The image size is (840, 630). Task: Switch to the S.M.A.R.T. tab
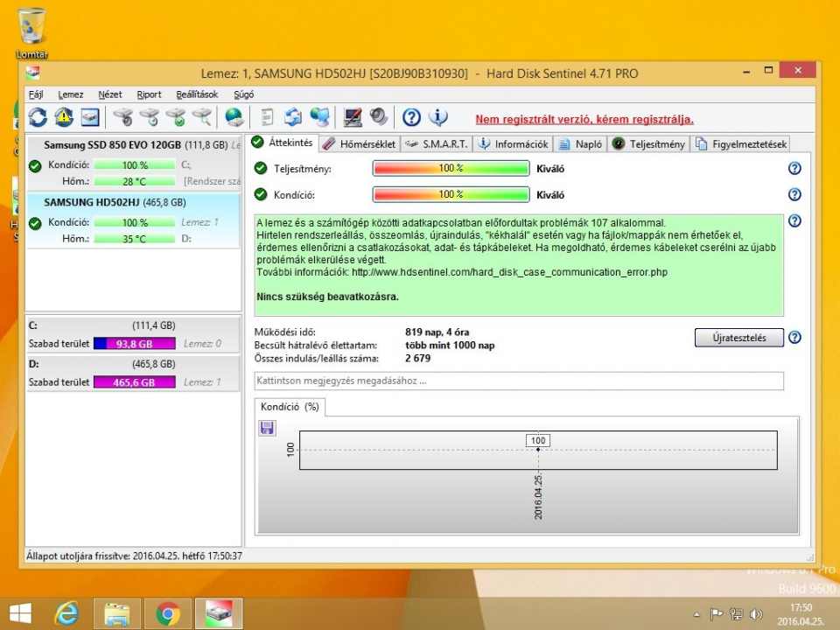437,144
